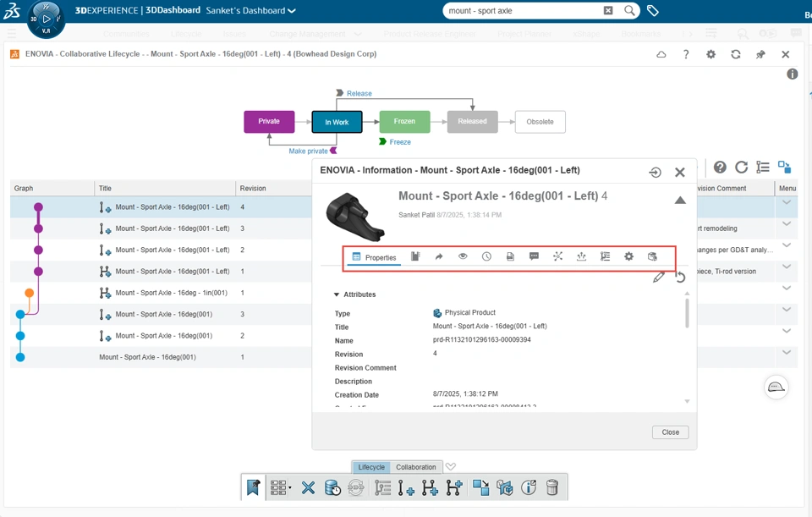Click the blue X icon in action bar
812x517 pixels.
click(308, 487)
